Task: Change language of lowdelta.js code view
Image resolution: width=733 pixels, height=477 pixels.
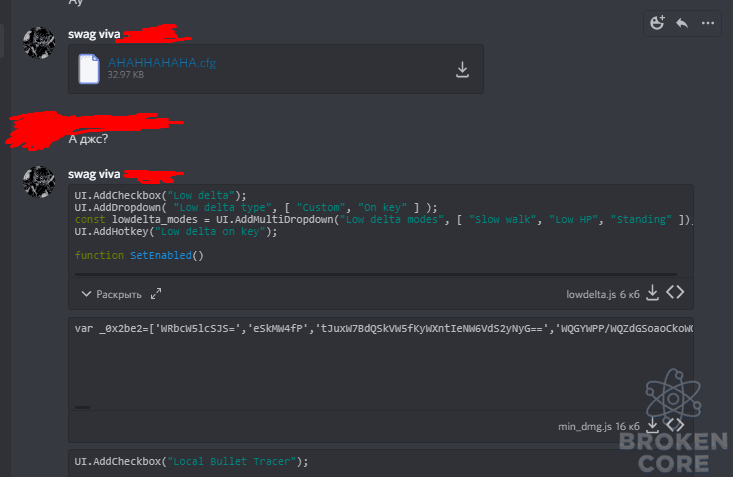Action: [676, 292]
